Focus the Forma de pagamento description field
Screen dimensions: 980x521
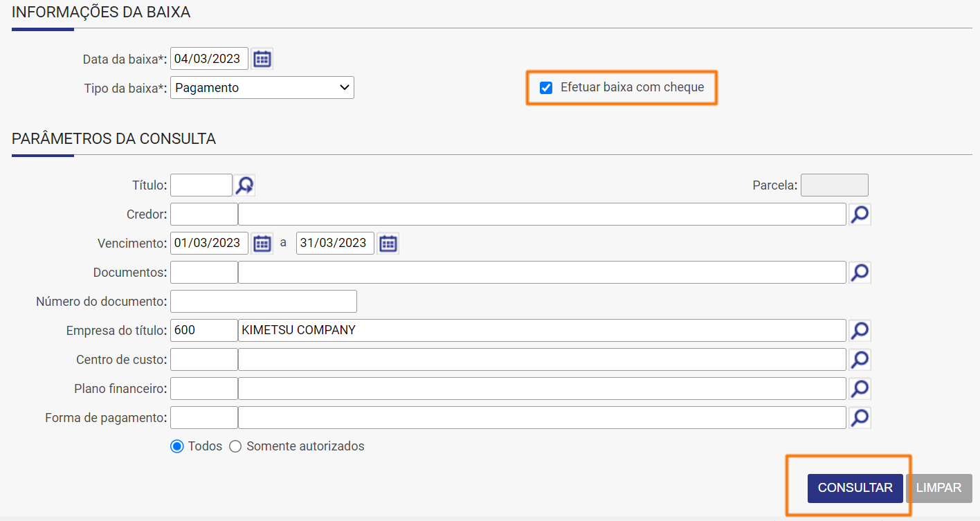click(542, 418)
